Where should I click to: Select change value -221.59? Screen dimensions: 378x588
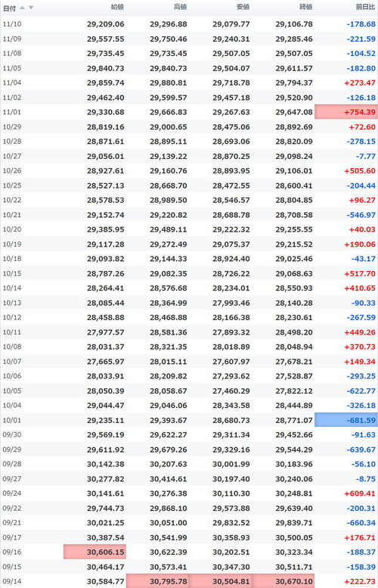click(361, 39)
